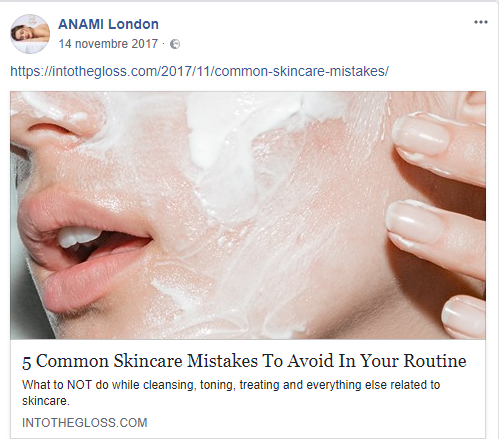Select the 'What to NOT do' description
Image resolution: width=499 pixels, height=439 pixels.
tap(231, 393)
